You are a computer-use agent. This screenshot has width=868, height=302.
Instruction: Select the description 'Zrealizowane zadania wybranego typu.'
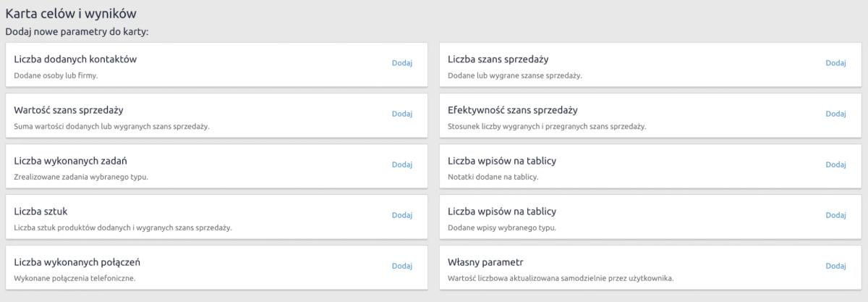click(x=81, y=177)
